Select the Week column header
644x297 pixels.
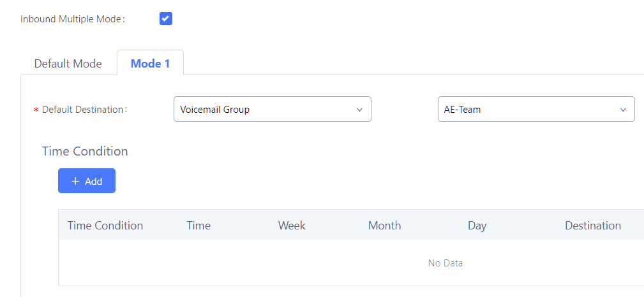tap(292, 225)
